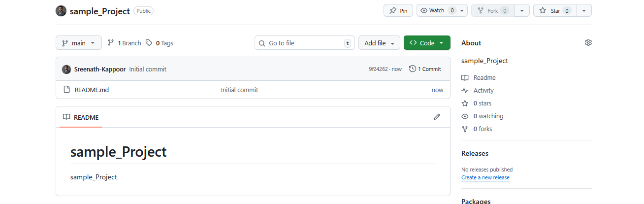Open the Add file dropdown

click(x=379, y=43)
